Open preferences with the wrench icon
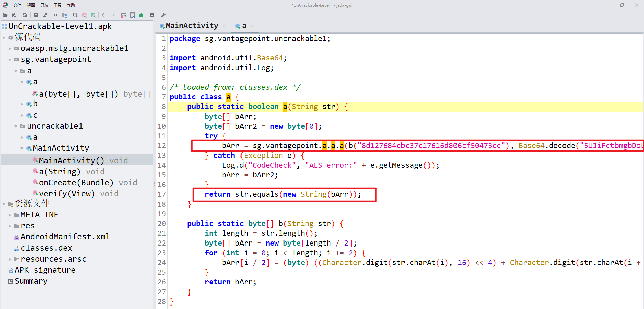 [x=163, y=15]
